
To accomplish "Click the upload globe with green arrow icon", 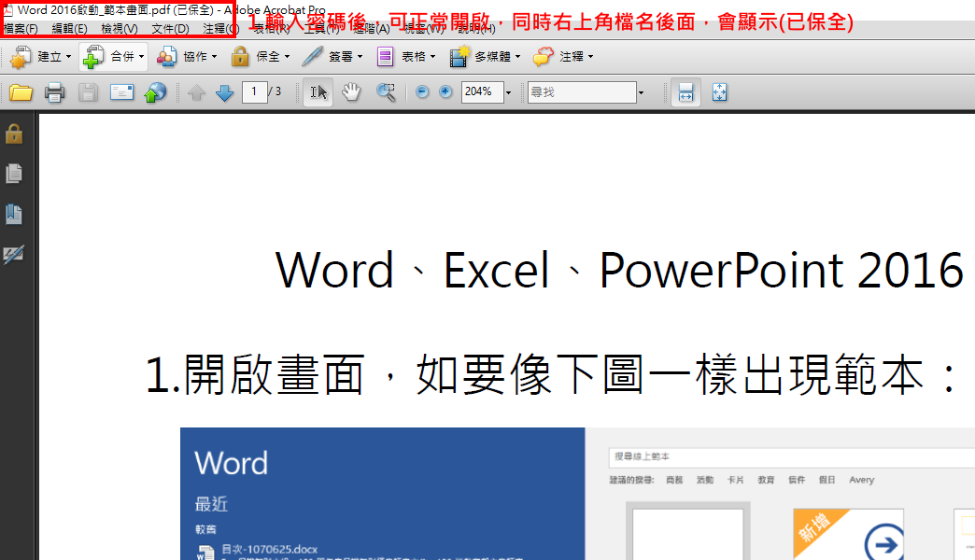I will (155, 92).
